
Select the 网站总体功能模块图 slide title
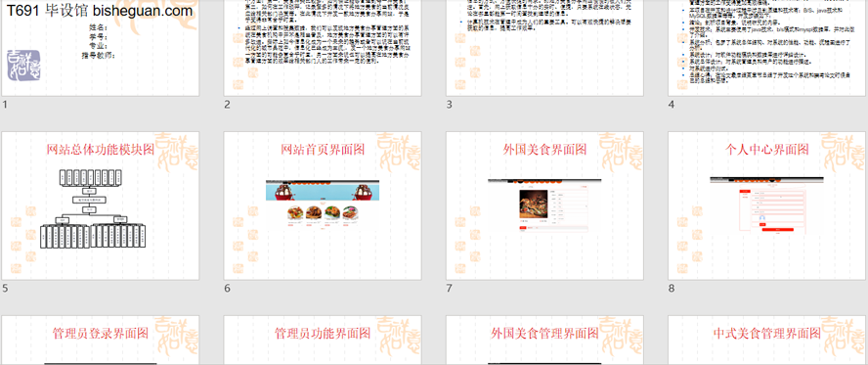point(101,150)
